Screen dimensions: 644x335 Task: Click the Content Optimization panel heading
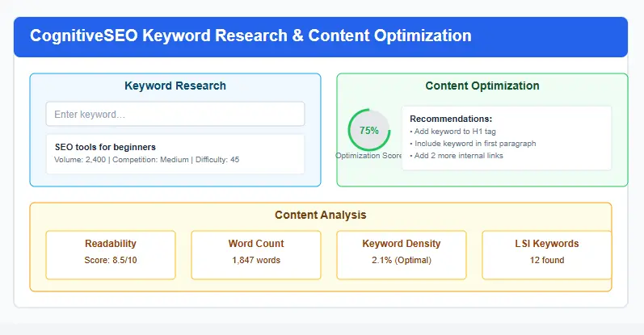pos(482,86)
